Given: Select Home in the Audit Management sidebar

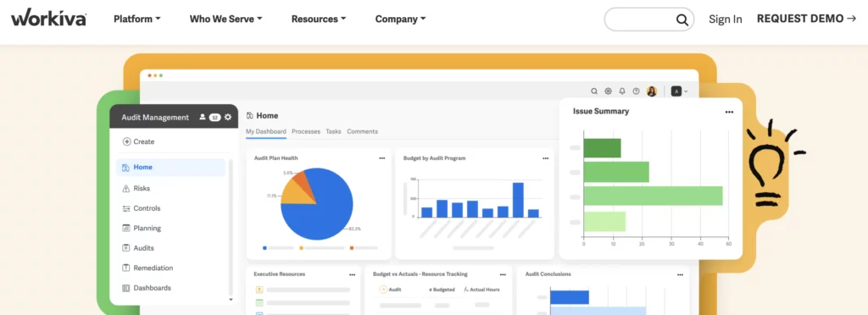Looking at the screenshot, I should coord(171,167).
